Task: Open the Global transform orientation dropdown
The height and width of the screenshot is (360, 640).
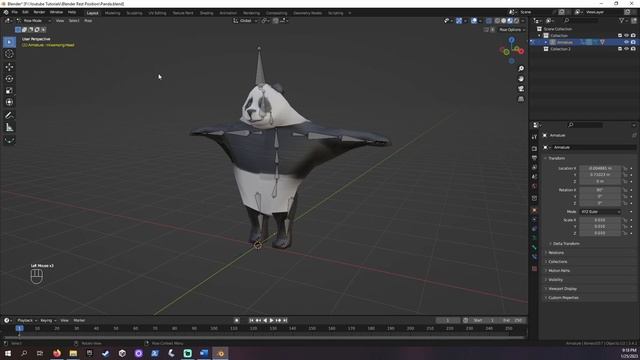Action: [x=245, y=20]
